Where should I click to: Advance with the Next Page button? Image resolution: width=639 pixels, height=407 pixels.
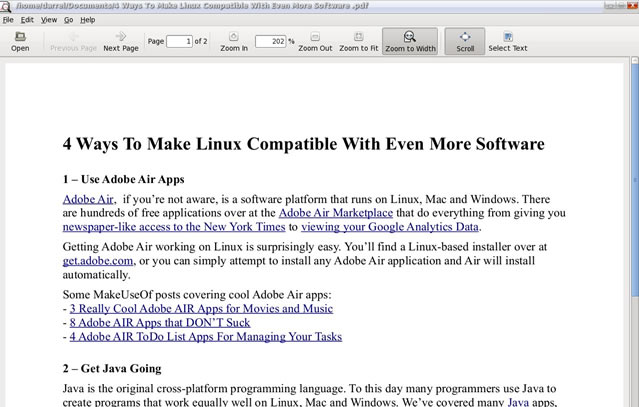pos(121,42)
